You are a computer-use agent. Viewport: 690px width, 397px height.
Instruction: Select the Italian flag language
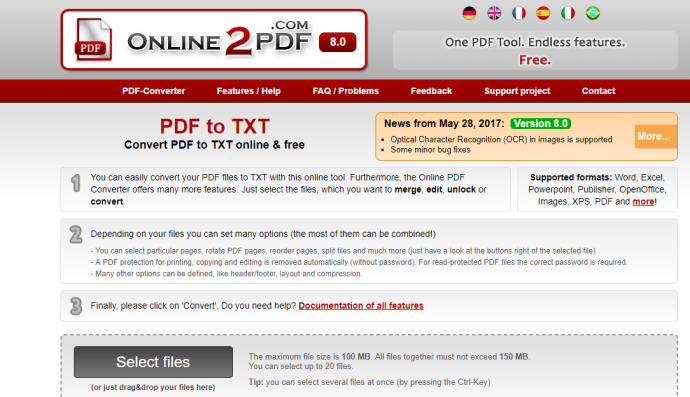(568, 13)
